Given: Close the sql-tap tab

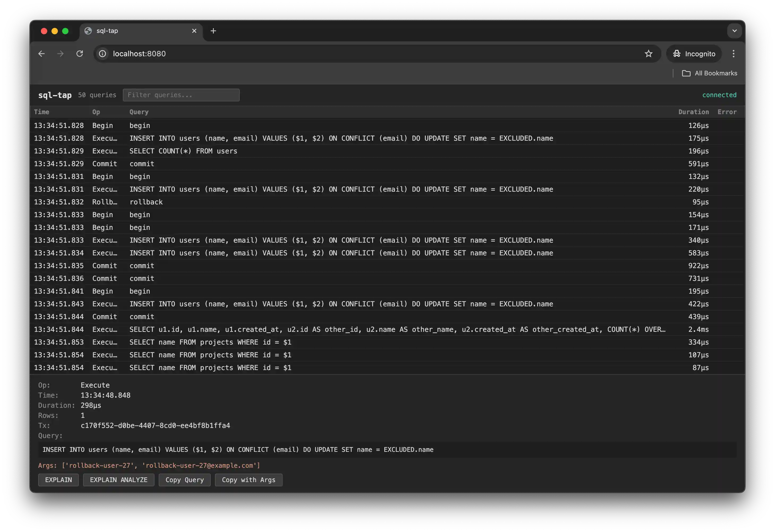Looking at the screenshot, I should pos(194,31).
